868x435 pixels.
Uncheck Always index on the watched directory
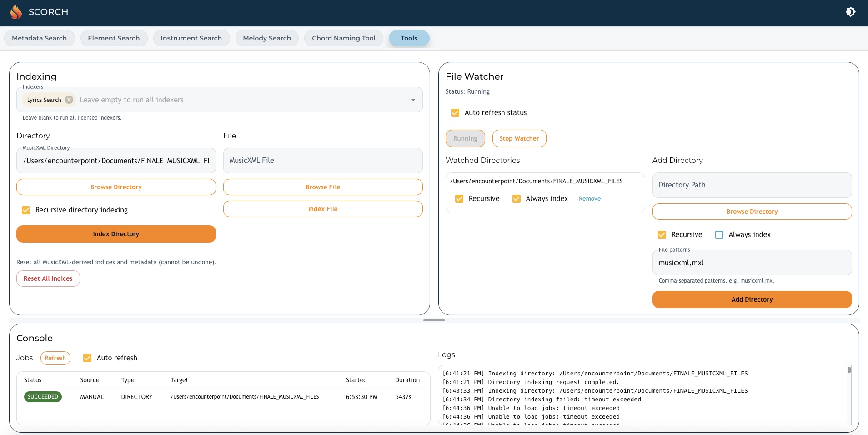[516, 199]
